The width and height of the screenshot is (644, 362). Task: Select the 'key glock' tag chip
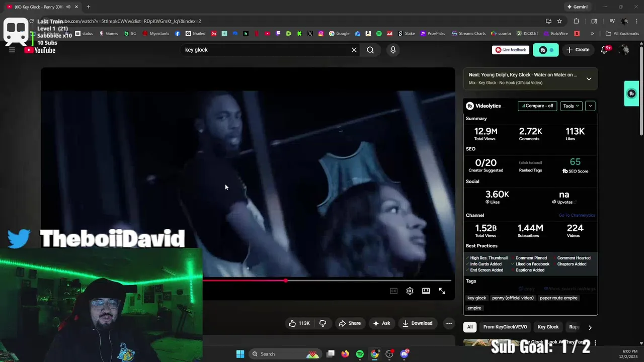(477, 298)
